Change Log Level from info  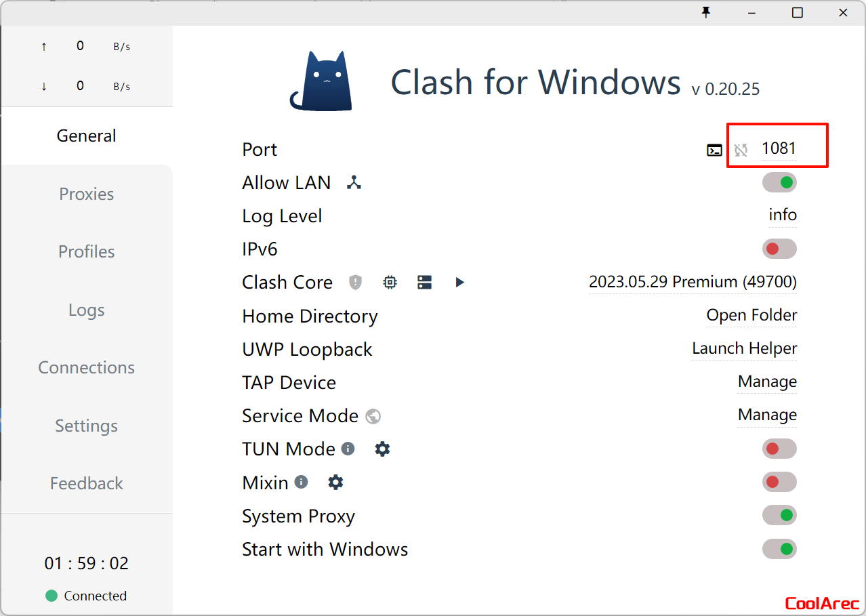coord(782,215)
